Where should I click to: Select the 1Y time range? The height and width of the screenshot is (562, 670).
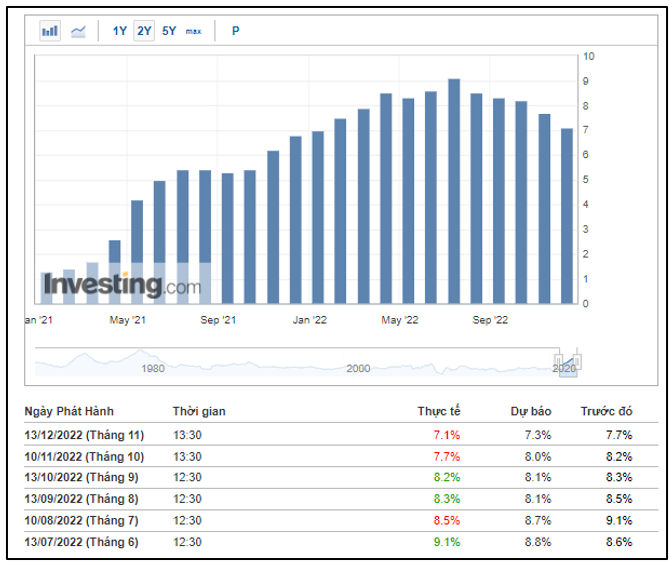tap(119, 31)
